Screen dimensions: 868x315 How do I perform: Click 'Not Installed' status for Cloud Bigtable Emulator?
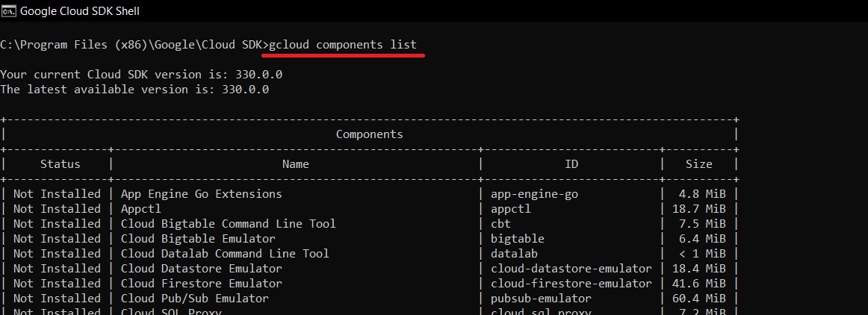(57, 239)
